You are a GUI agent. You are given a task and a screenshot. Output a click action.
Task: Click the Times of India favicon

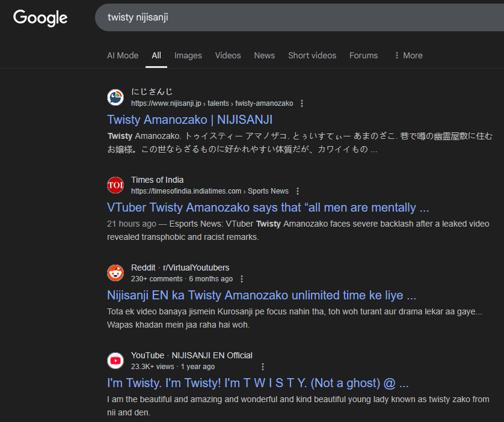pyautogui.click(x=115, y=185)
